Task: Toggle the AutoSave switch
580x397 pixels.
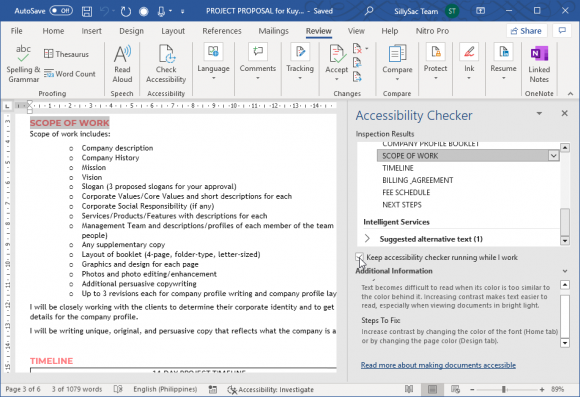Action: [61, 11]
